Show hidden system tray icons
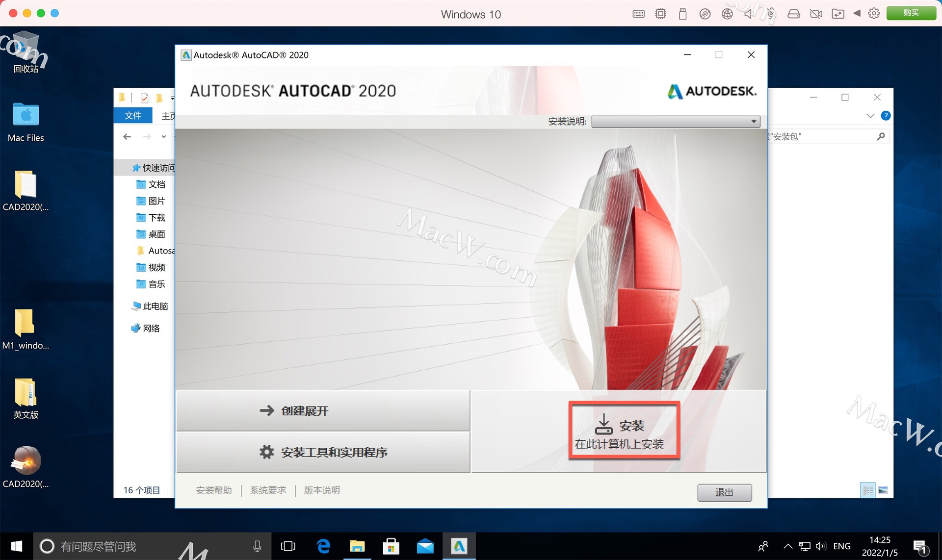This screenshot has height=560, width=942. coord(787,546)
